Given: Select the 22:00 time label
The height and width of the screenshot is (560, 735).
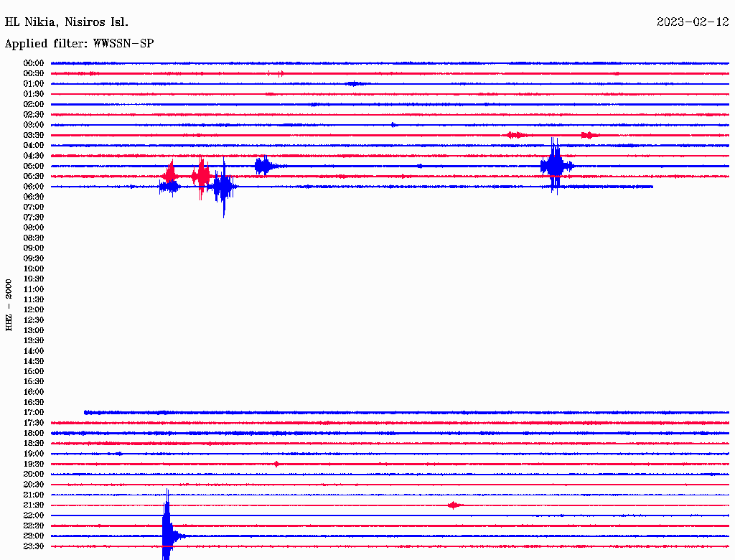Looking at the screenshot, I should click(x=34, y=515).
